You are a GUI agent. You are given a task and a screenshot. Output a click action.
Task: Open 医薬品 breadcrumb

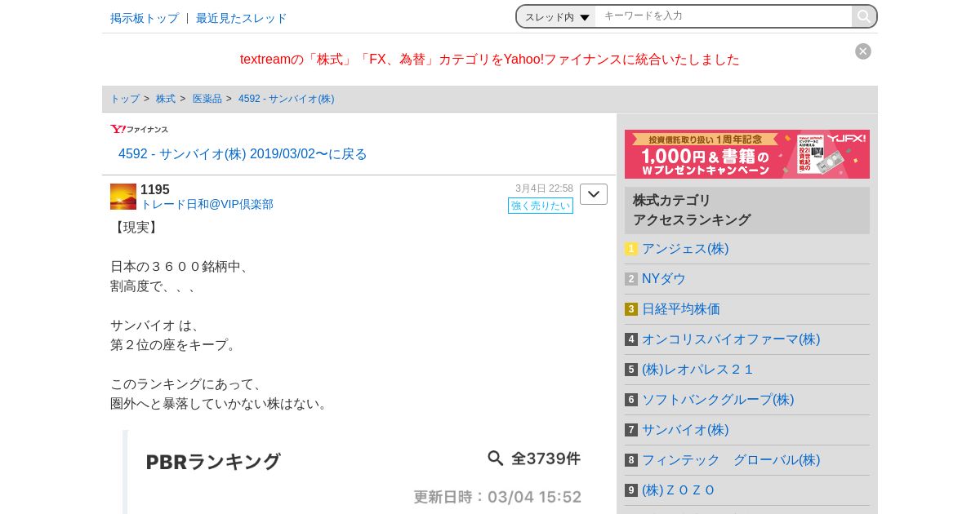pyautogui.click(x=207, y=99)
